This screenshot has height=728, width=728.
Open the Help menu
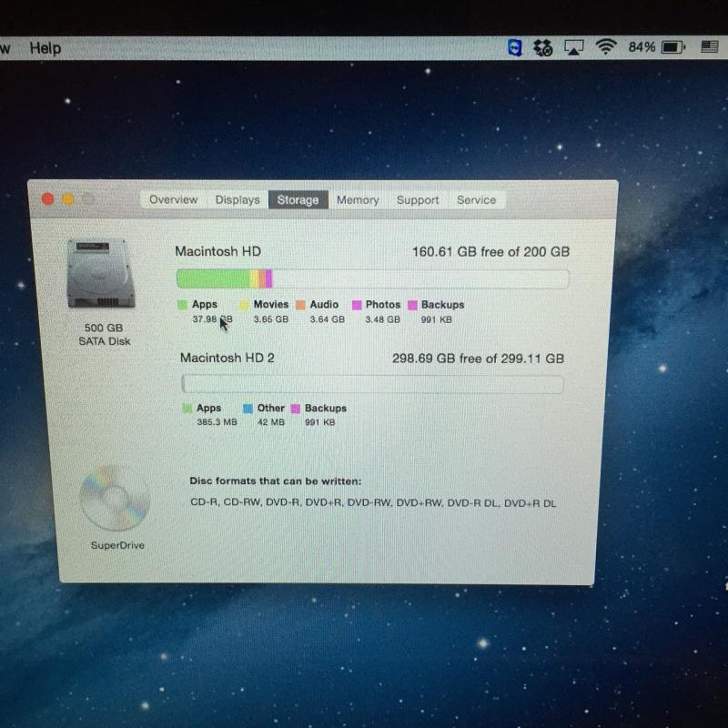point(45,47)
